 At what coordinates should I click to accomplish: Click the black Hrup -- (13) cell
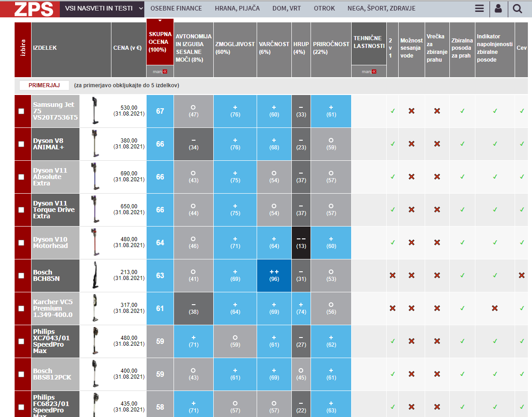pyautogui.click(x=301, y=243)
